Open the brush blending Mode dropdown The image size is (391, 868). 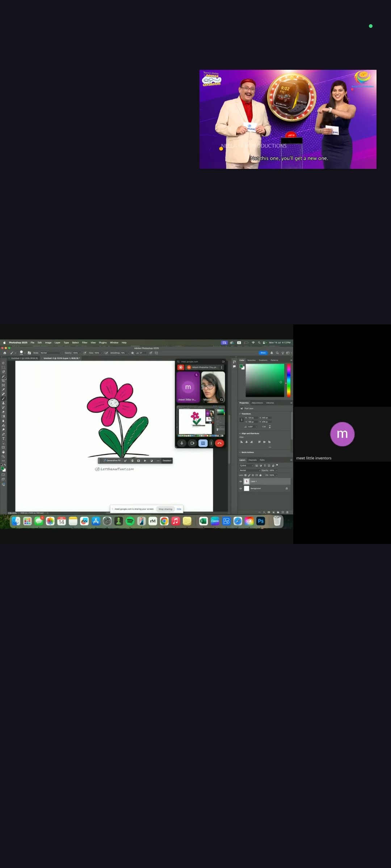[x=51, y=353]
